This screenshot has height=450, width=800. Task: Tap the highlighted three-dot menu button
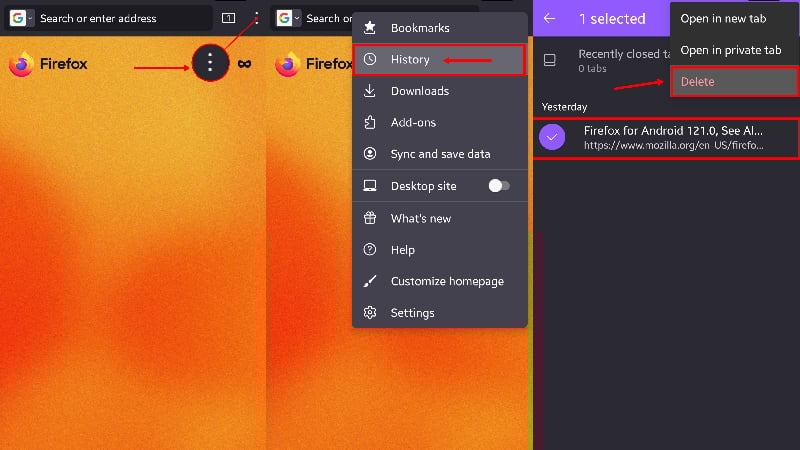tap(209, 64)
